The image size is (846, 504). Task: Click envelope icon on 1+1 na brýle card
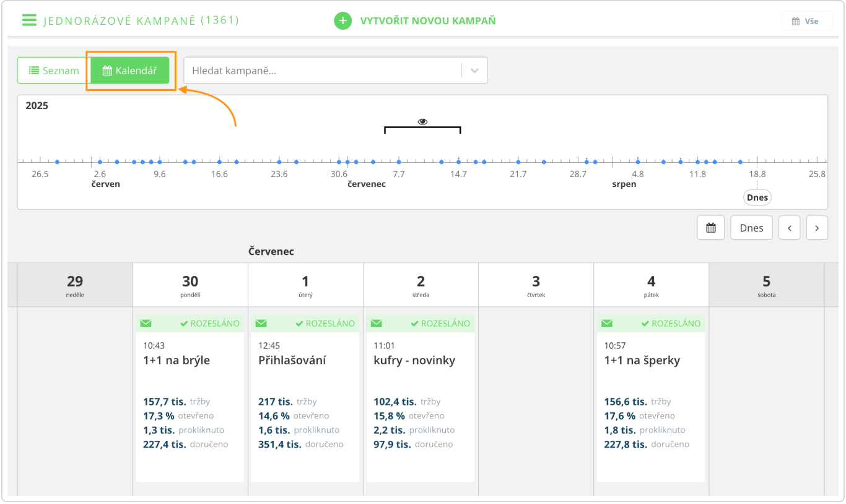point(146,323)
